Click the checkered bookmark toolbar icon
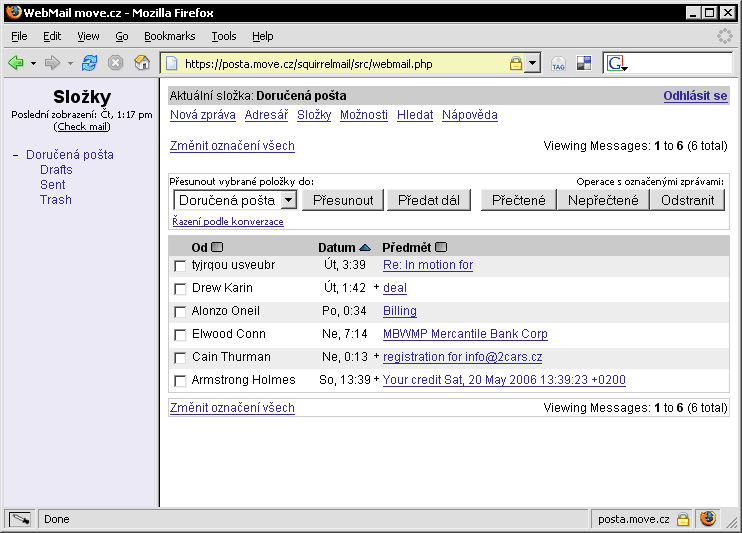Viewport: 742px width, 533px height. point(584,63)
